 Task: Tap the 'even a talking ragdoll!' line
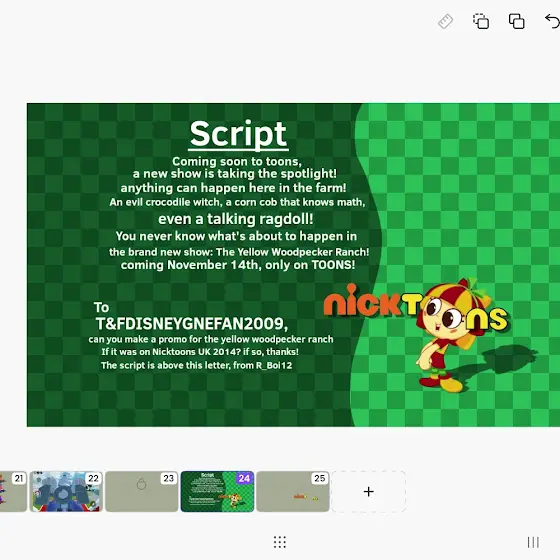pyautogui.click(x=236, y=219)
